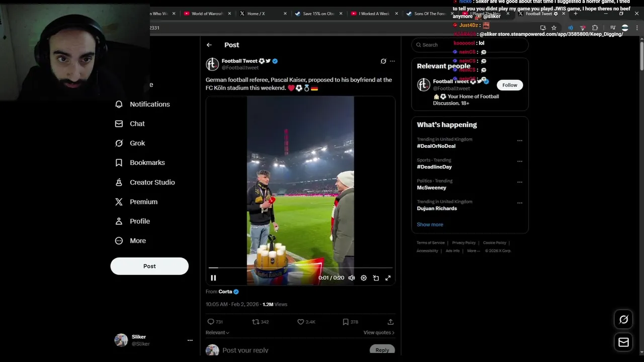Click the floating Grok button
The height and width of the screenshot is (362, 644).
click(623, 319)
